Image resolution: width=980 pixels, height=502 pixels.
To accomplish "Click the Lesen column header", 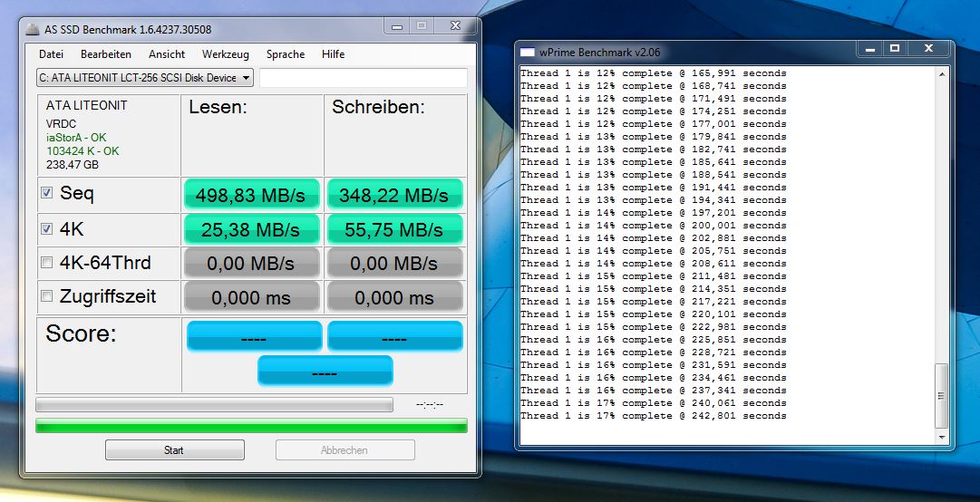I will coord(218,108).
